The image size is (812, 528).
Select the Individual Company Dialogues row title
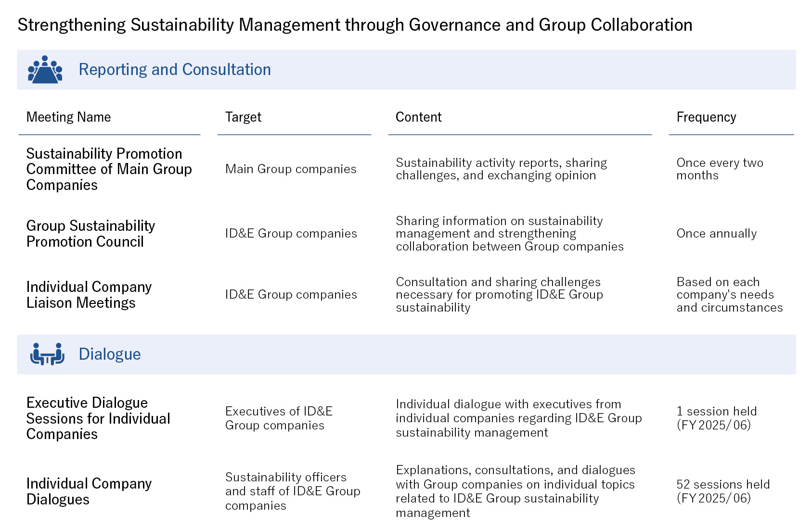click(x=89, y=491)
